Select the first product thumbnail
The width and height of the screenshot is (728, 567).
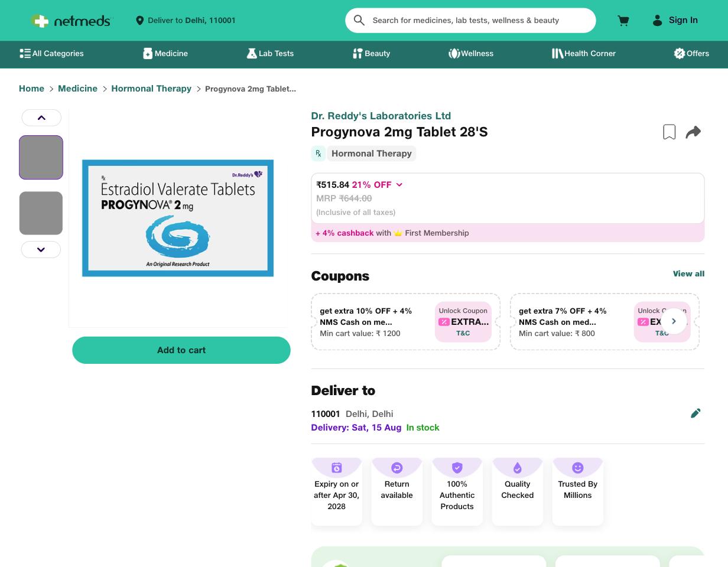41,157
